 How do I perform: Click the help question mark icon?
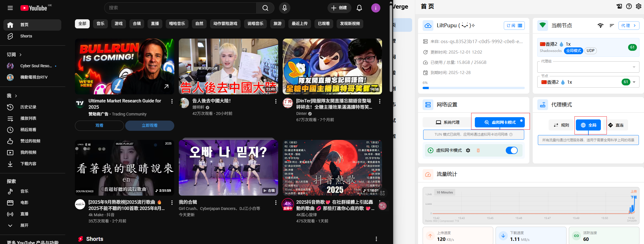pos(629,6)
